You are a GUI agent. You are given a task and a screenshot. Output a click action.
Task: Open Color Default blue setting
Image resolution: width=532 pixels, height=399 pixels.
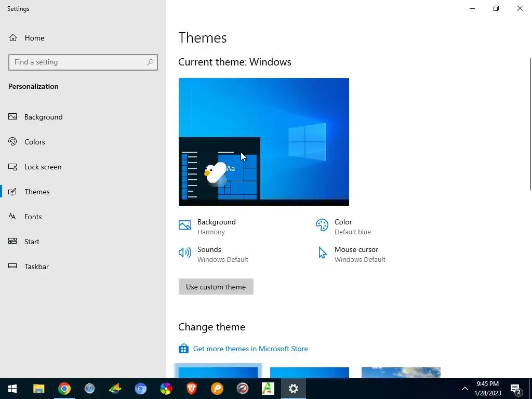pos(343,227)
